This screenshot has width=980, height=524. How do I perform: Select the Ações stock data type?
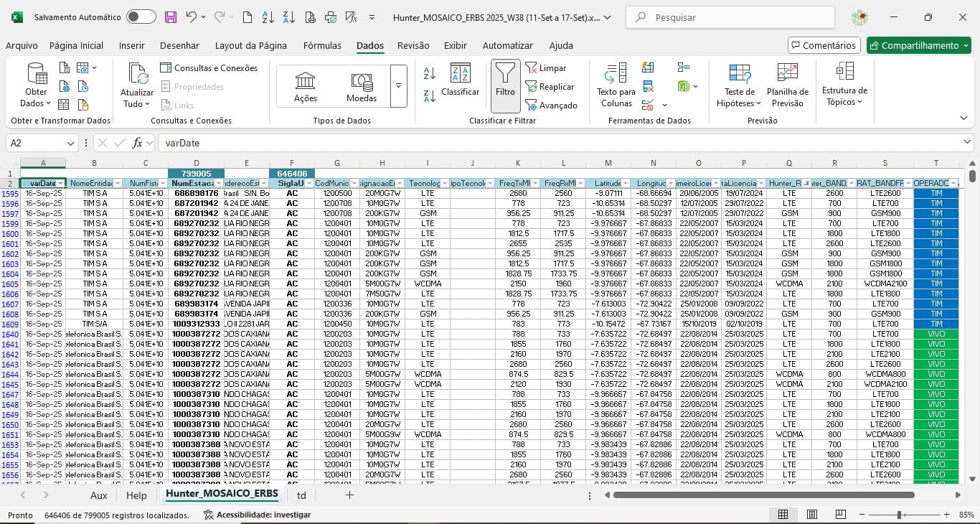pos(306,86)
